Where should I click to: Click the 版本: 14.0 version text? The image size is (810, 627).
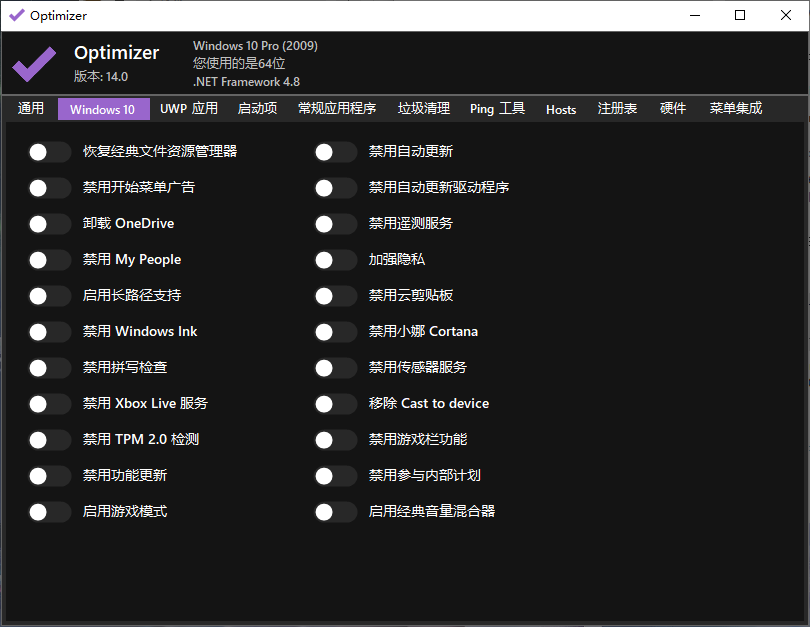tap(101, 76)
